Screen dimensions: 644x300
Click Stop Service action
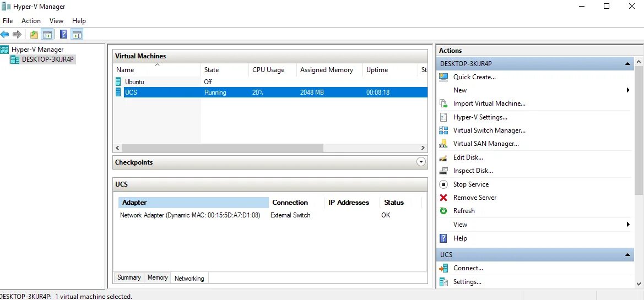(x=471, y=184)
